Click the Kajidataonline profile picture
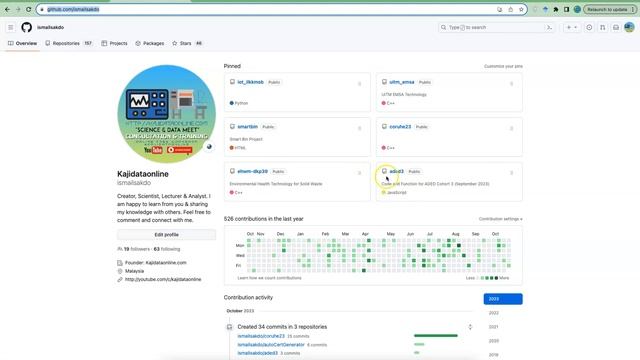The width and height of the screenshot is (640, 360). tap(167, 114)
